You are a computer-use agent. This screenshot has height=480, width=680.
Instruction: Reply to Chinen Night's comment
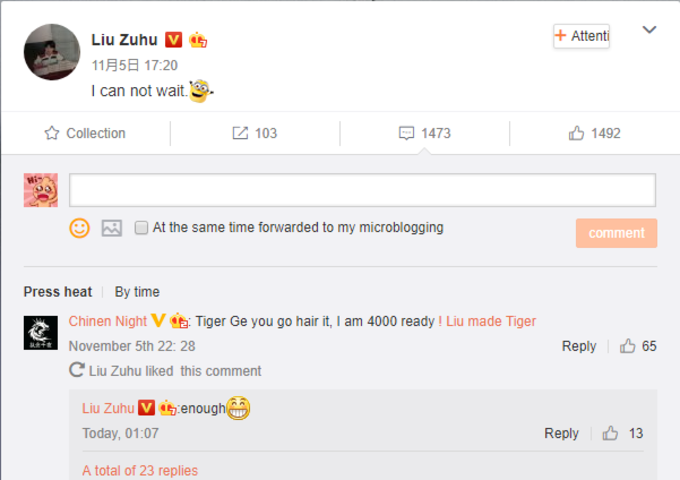(579, 346)
